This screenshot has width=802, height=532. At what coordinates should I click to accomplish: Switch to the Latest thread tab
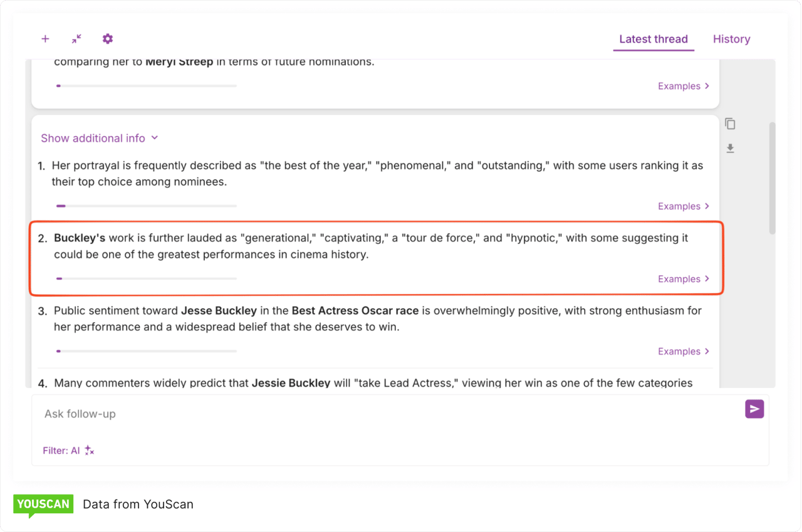(x=653, y=39)
